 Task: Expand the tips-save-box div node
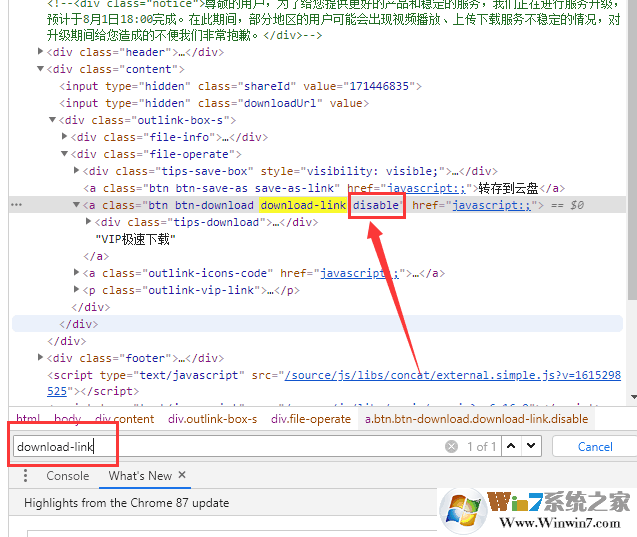pyautogui.click(x=77, y=171)
